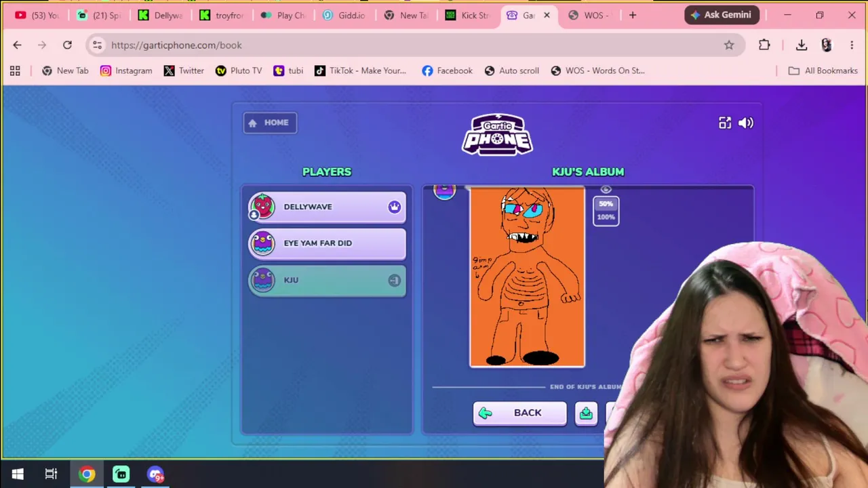This screenshot has height=488, width=868.
Task: Switch to the New Tab browser tab
Action: (x=406, y=16)
